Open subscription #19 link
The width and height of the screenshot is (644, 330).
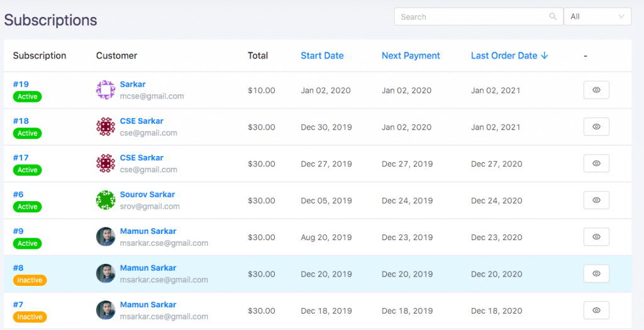[21, 84]
